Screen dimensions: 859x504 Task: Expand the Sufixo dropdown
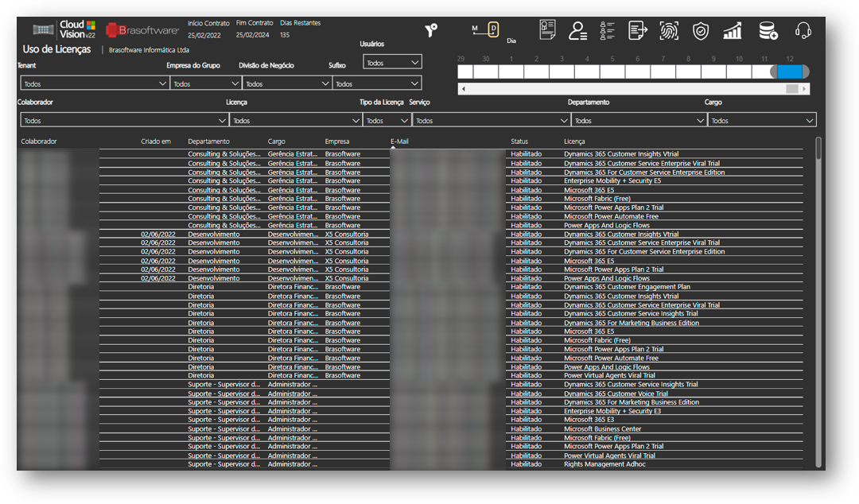[377, 83]
